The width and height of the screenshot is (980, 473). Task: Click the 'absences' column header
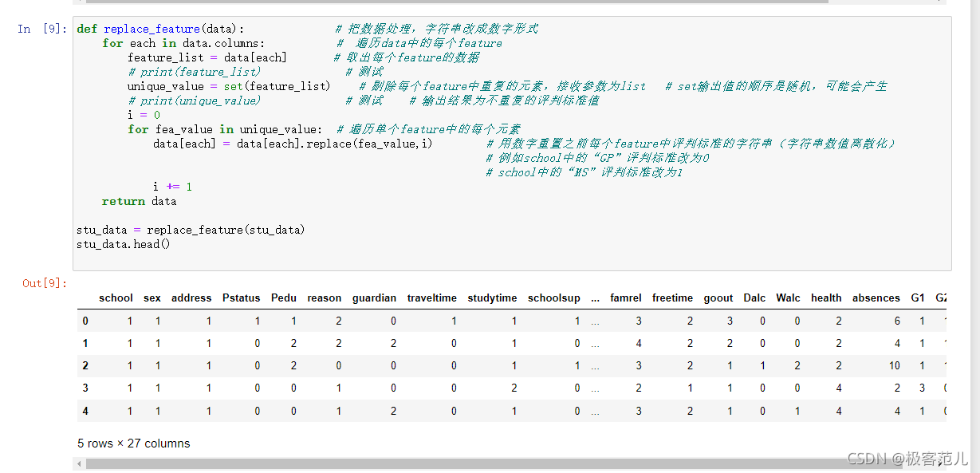tap(876, 298)
